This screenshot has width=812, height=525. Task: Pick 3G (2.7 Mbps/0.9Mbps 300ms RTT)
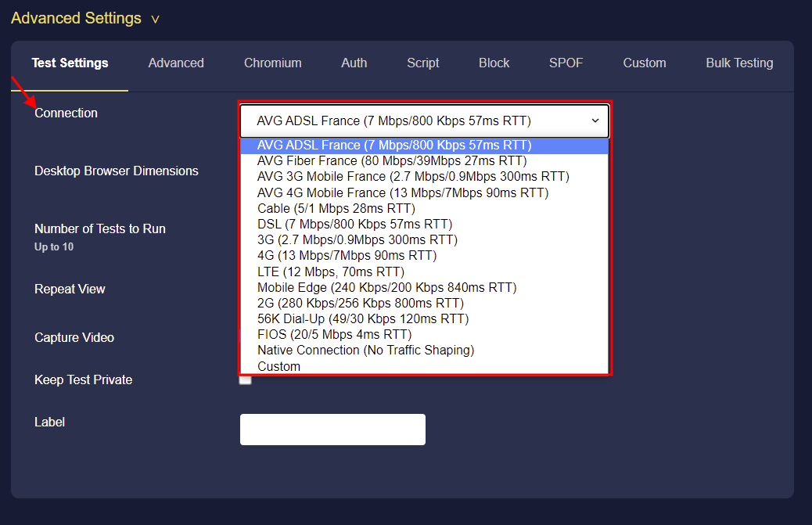pyautogui.click(x=425, y=239)
